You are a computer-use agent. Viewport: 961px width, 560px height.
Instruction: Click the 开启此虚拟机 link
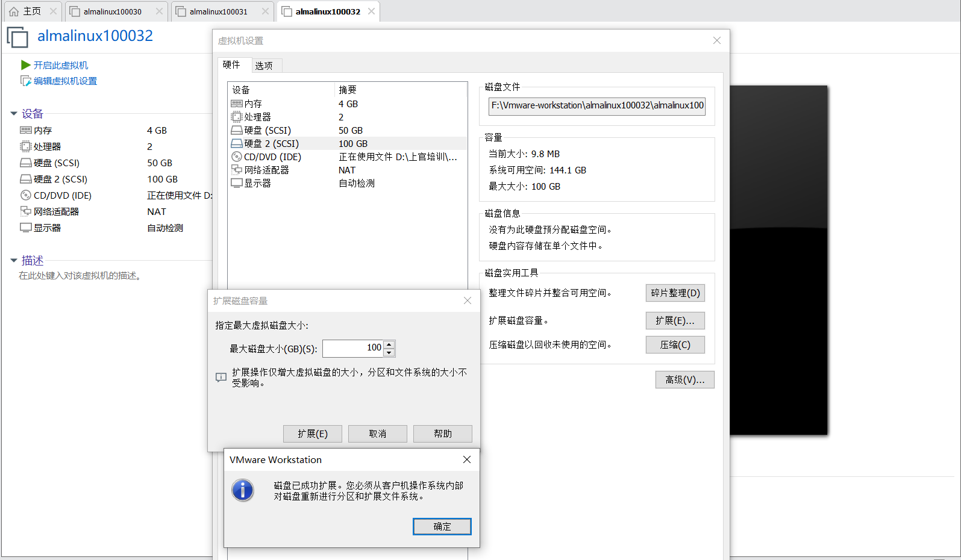61,65
